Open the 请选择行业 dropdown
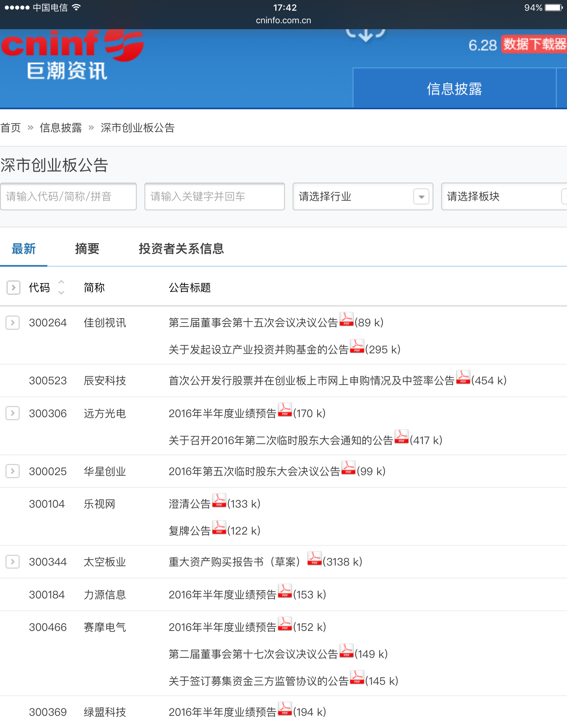567x728 pixels. point(363,196)
